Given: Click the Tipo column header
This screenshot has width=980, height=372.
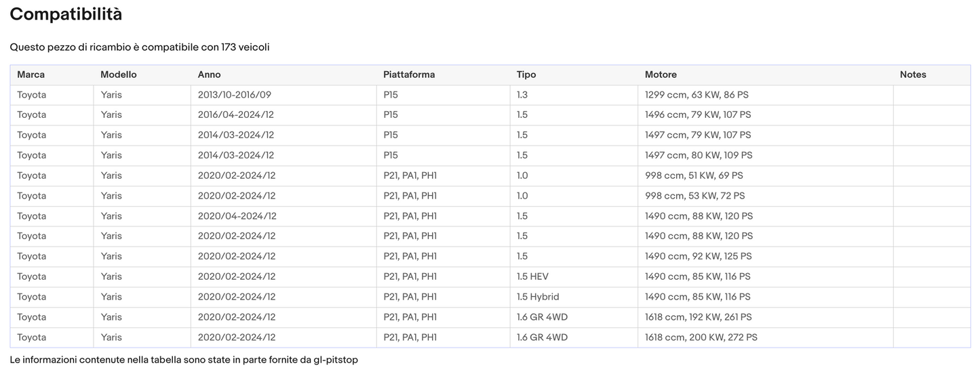Looking at the screenshot, I should [526, 75].
